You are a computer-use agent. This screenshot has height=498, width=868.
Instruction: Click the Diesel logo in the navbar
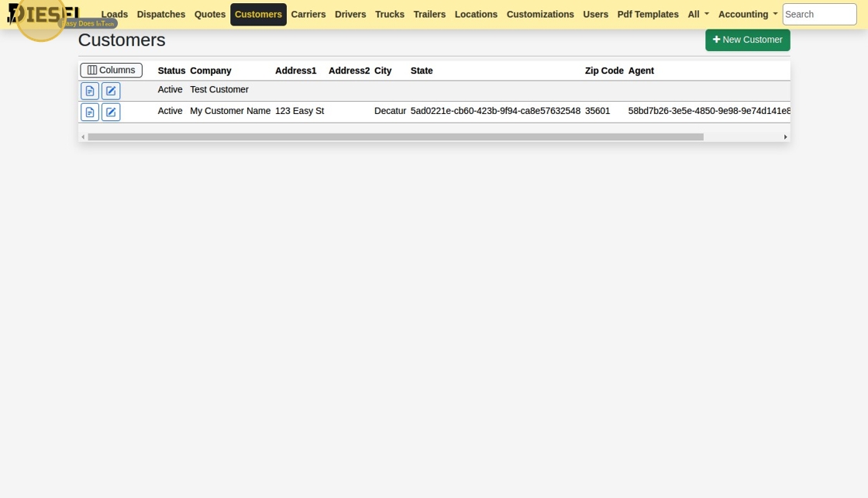point(43,15)
